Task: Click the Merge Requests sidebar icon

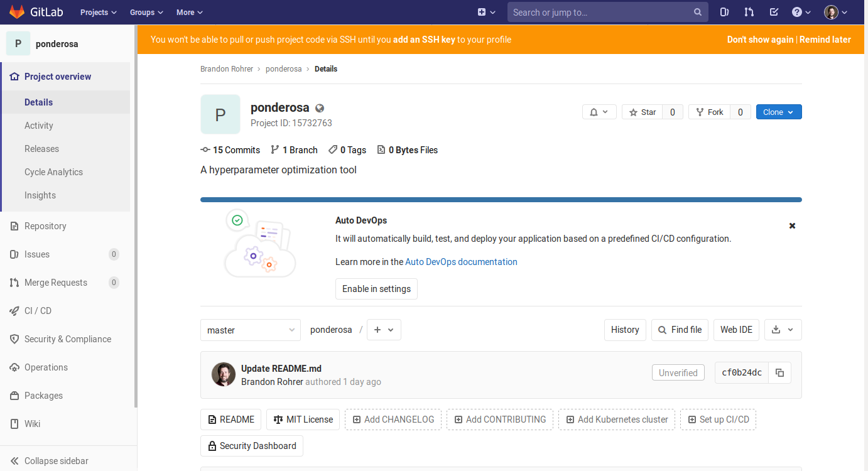Action: pyautogui.click(x=14, y=283)
